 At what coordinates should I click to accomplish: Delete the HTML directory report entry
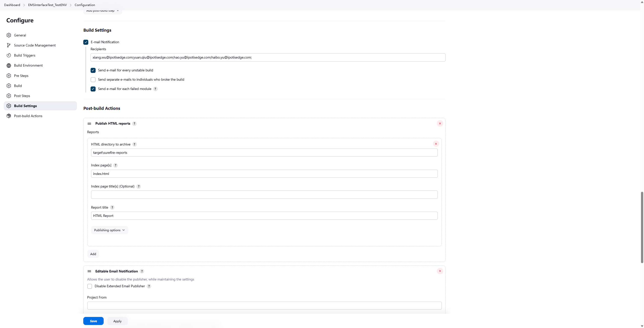click(x=436, y=144)
